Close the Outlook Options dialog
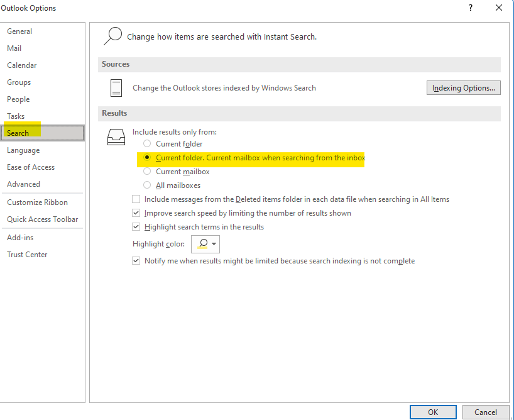The width and height of the screenshot is (514, 420). click(498, 8)
